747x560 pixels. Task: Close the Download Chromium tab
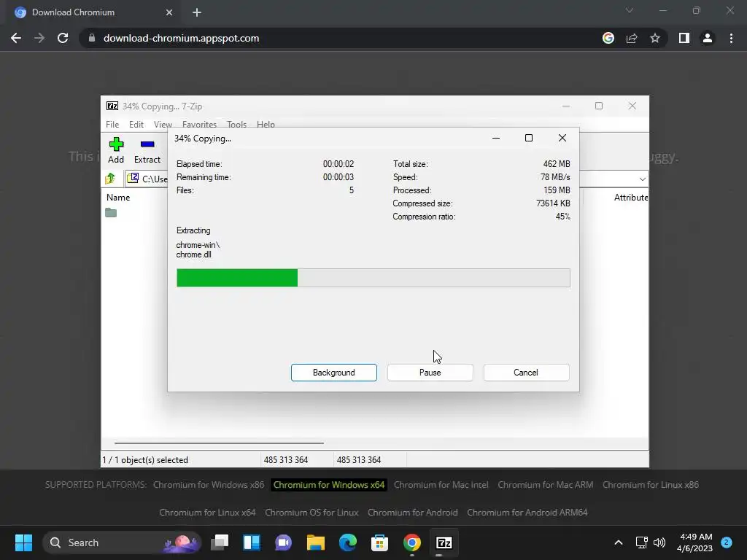[x=169, y=12]
